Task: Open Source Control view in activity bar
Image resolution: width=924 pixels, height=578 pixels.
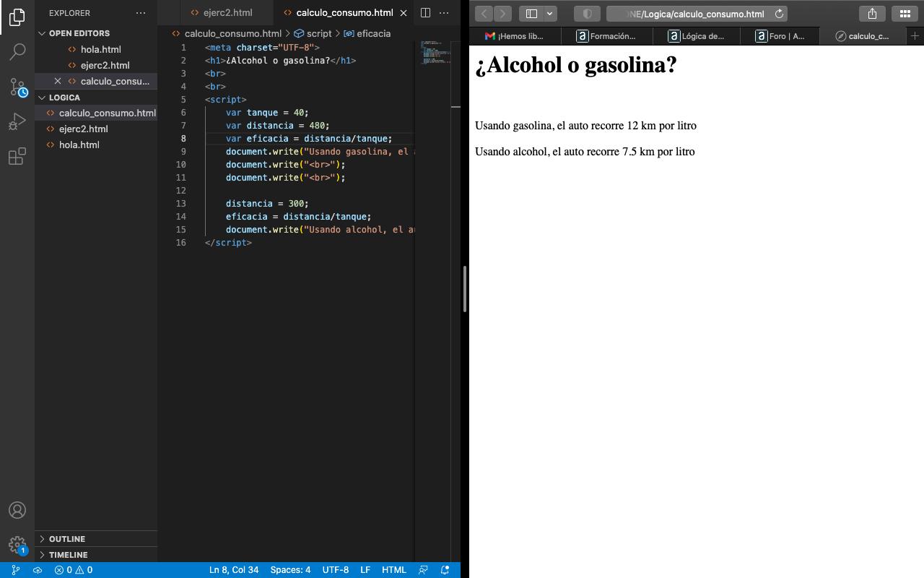Action: 17,87
